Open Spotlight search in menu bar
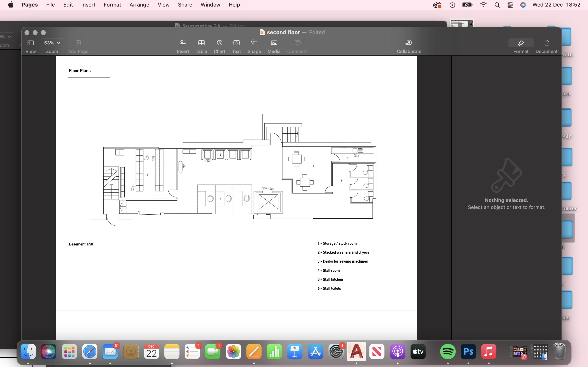588x367 pixels. coord(497,5)
